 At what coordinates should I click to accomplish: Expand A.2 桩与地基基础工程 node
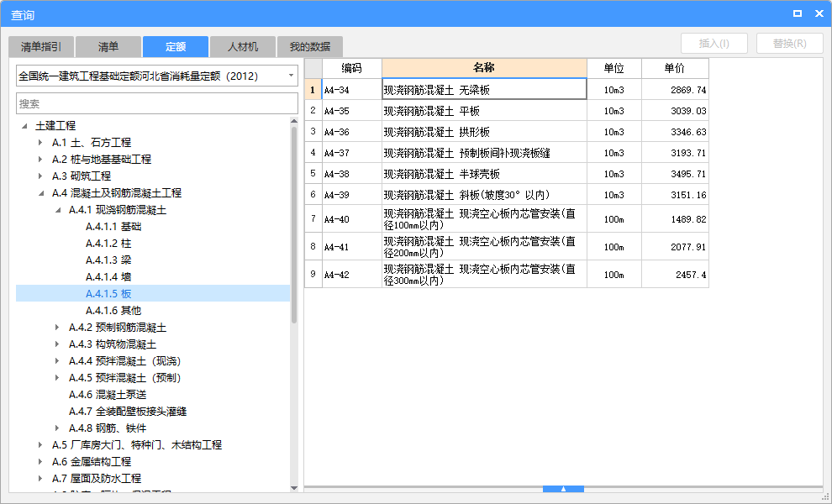click(40, 159)
